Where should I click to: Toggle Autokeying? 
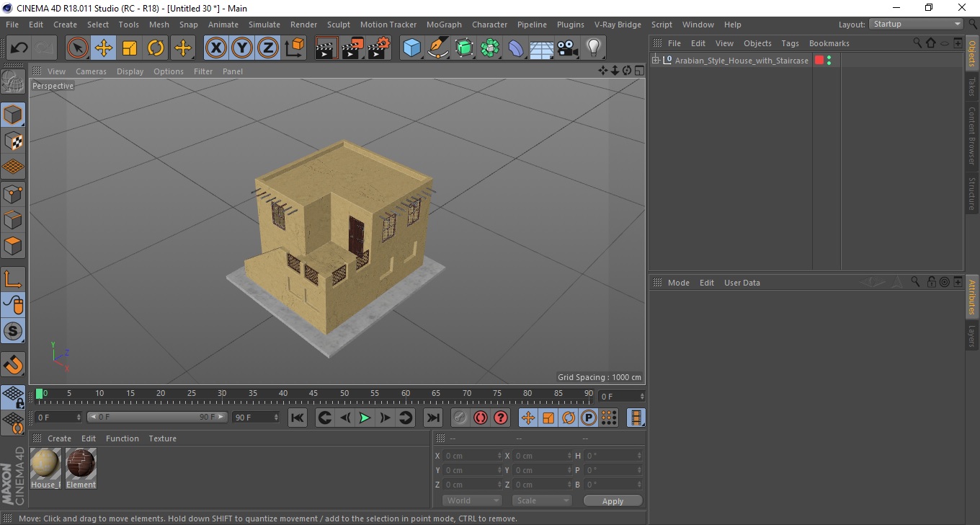(x=481, y=418)
